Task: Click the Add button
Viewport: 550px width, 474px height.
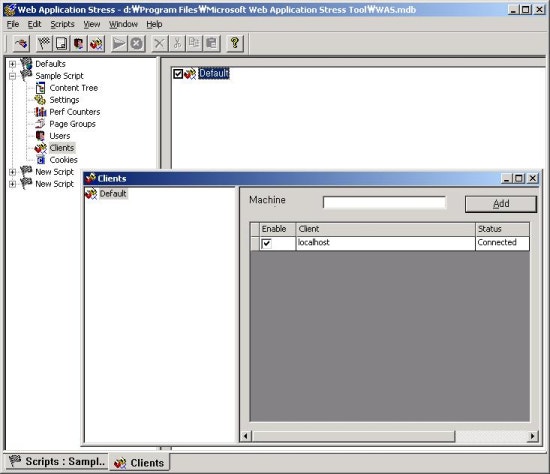Action: point(501,204)
